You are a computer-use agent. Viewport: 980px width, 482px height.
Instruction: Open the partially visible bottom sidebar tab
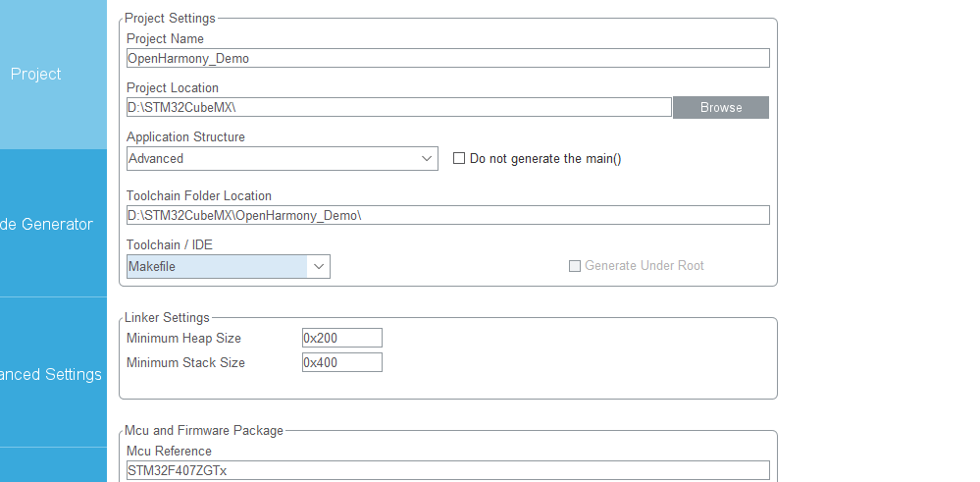[x=53, y=465]
